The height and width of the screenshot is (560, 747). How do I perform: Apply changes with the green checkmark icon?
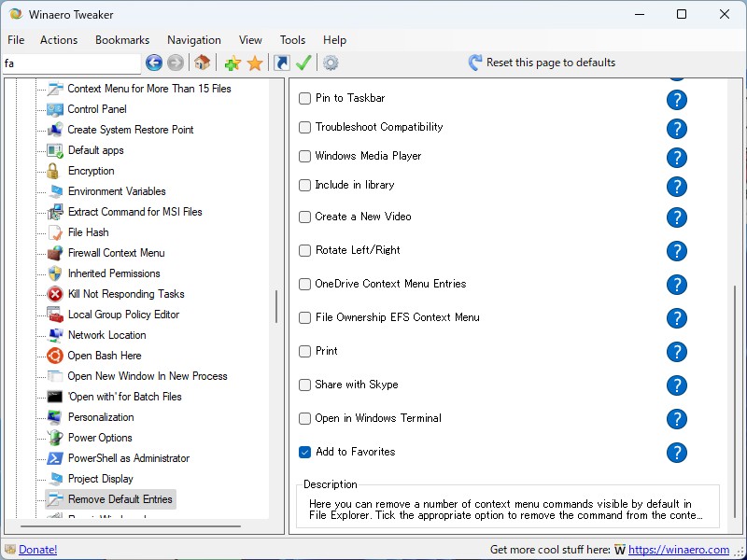303,63
